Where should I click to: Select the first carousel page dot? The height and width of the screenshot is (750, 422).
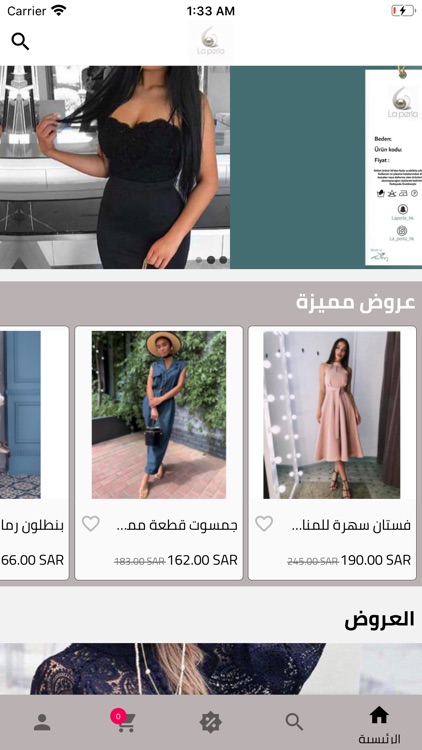click(199, 260)
